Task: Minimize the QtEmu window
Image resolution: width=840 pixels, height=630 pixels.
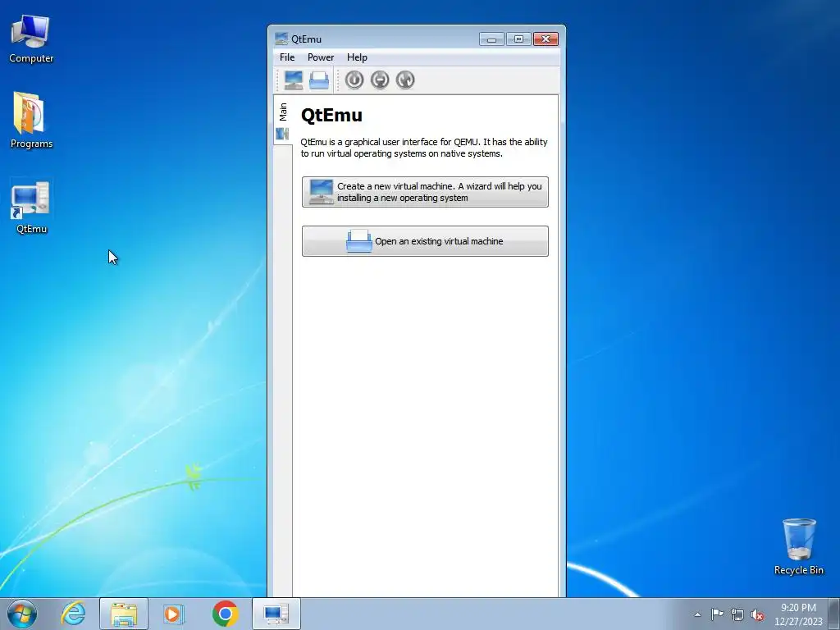Action: click(x=491, y=39)
